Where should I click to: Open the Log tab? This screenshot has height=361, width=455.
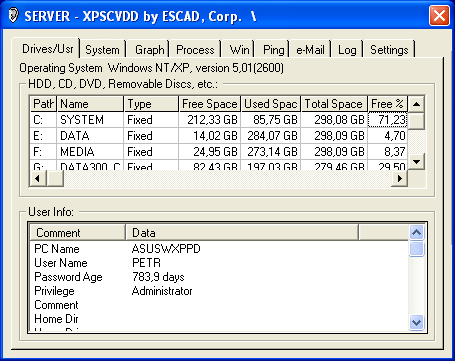tap(347, 50)
